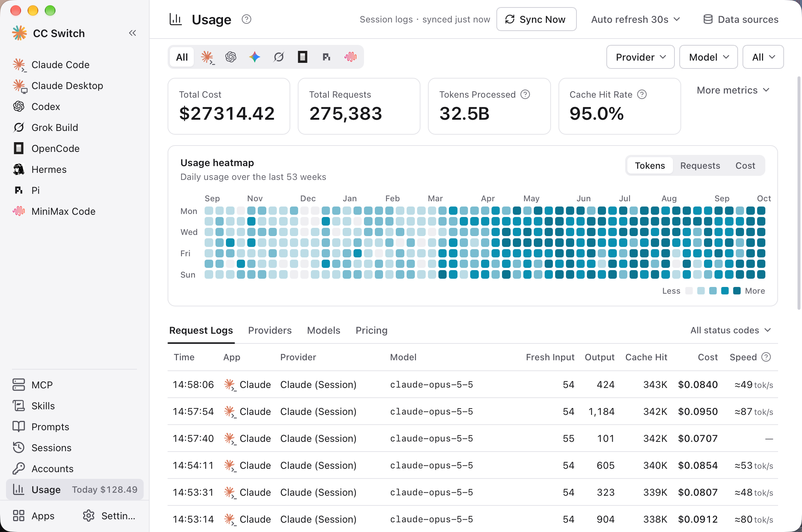Switch to the Request Logs tab
The height and width of the screenshot is (532, 802).
(201, 331)
